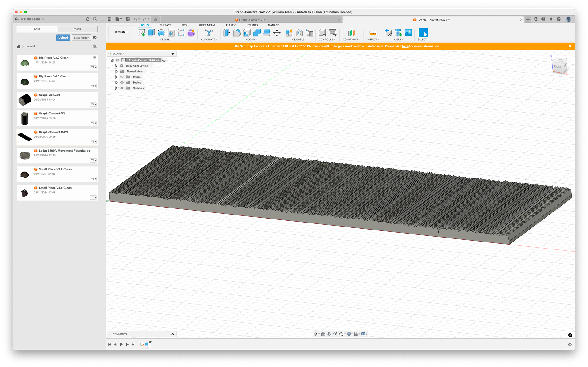The image size is (588, 367).
Task: Open the INSPECT dropdown menu
Action: [x=373, y=39]
